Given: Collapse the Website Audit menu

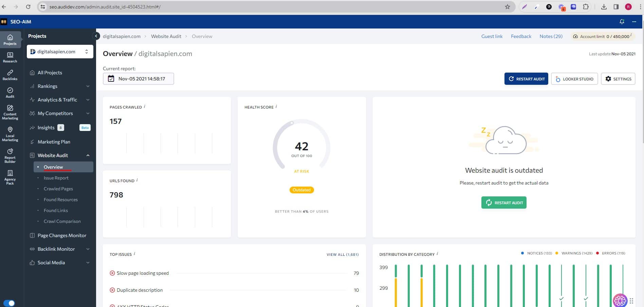Looking at the screenshot, I should [60, 155].
